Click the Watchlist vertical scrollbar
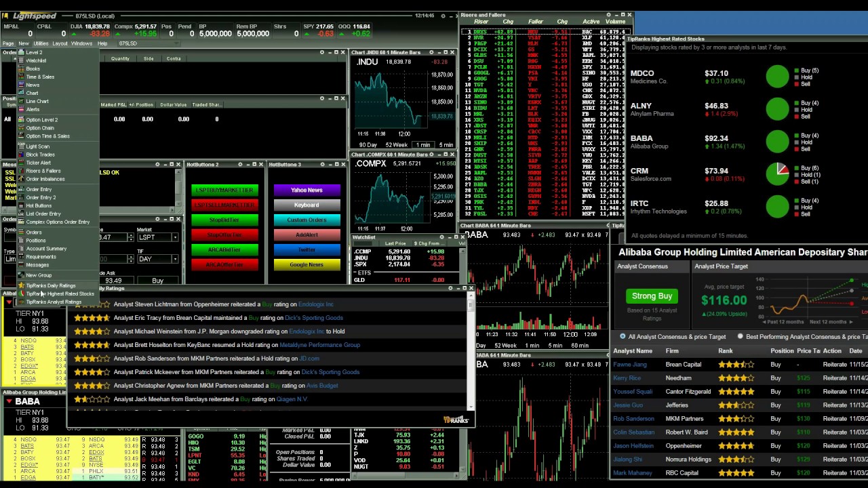 pos(462,264)
